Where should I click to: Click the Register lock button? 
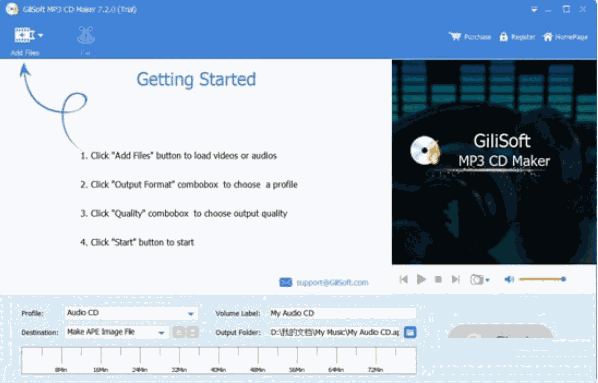point(518,37)
